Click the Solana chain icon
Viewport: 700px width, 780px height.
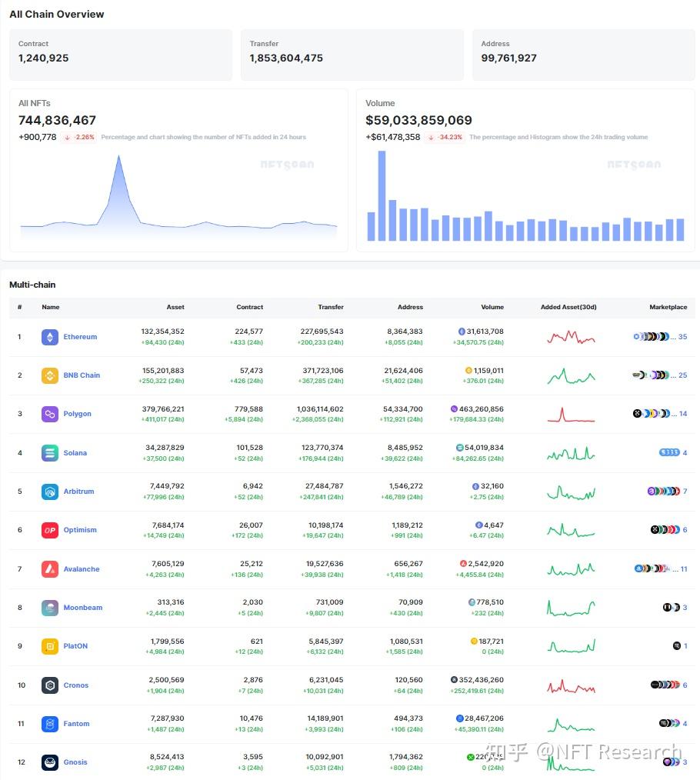tap(48, 452)
